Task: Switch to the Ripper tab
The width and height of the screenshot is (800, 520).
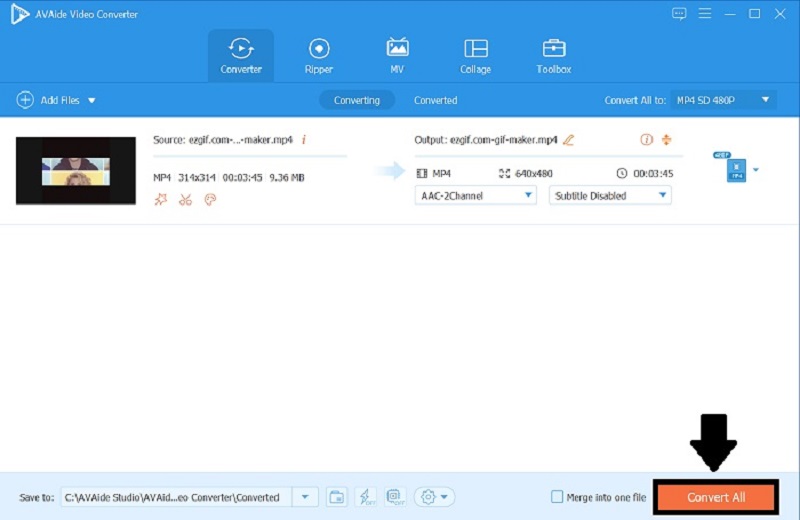Action: pos(319,56)
